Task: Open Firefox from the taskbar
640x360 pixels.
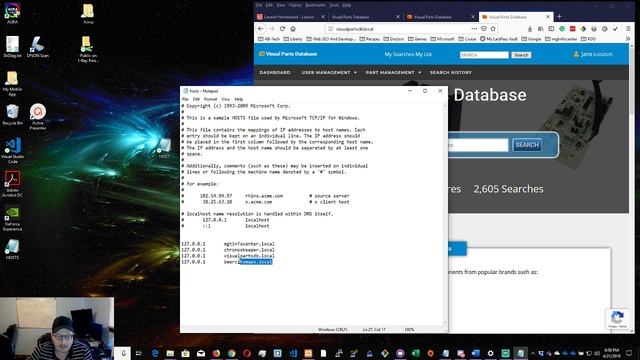Action: click(216, 353)
